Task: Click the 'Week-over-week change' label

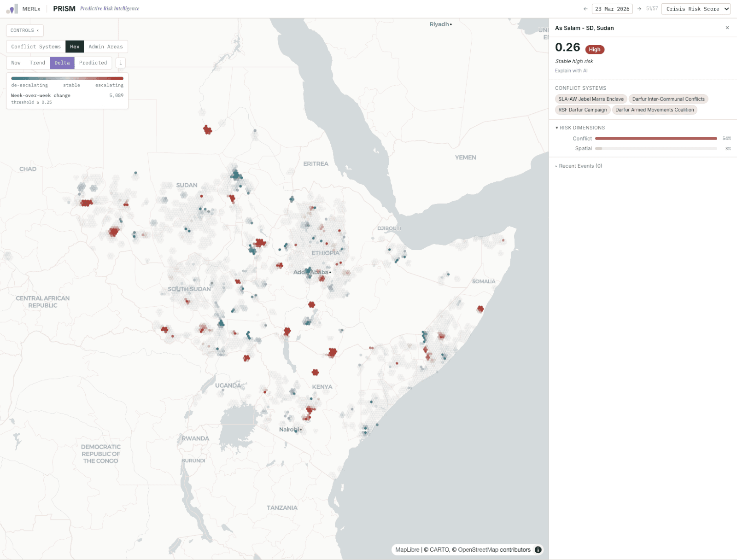Action: [x=41, y=95]
